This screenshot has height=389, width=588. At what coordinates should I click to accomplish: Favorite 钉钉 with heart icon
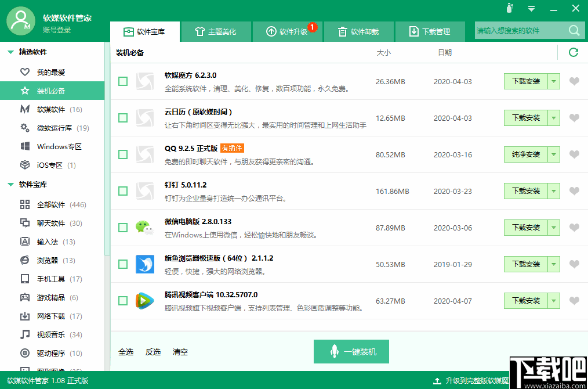(574, 191)
